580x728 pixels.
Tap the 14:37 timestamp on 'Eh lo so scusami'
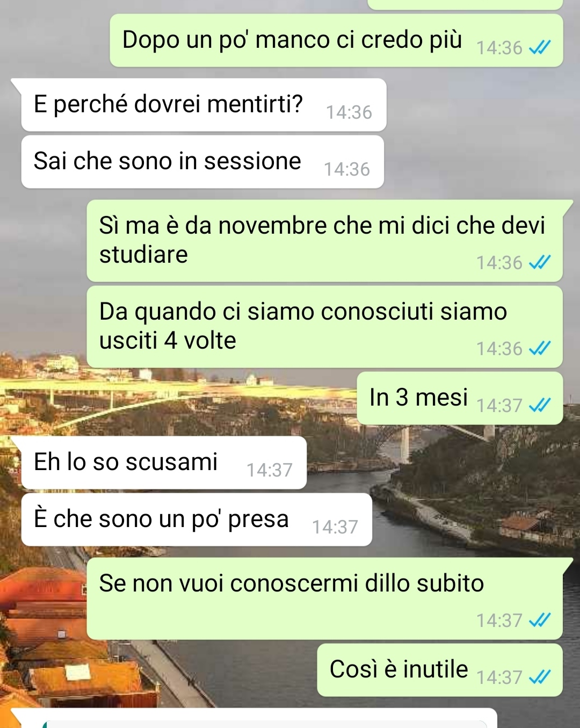click(270, 470)
